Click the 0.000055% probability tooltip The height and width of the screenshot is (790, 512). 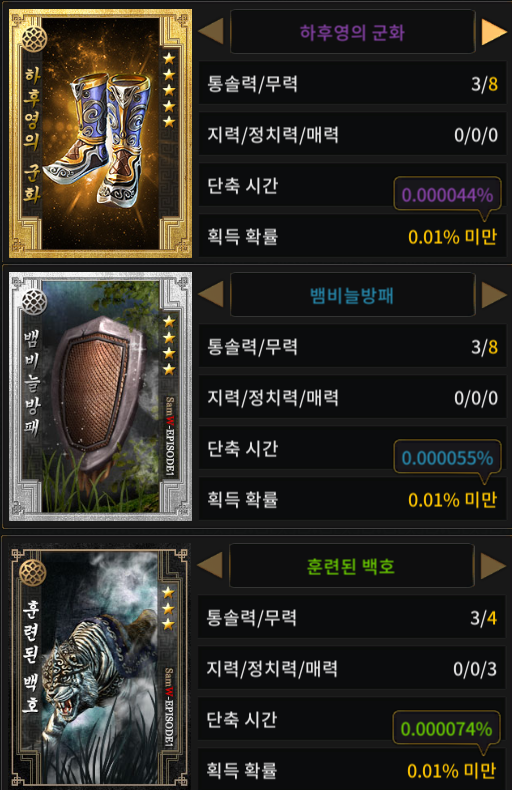[447, 457]
